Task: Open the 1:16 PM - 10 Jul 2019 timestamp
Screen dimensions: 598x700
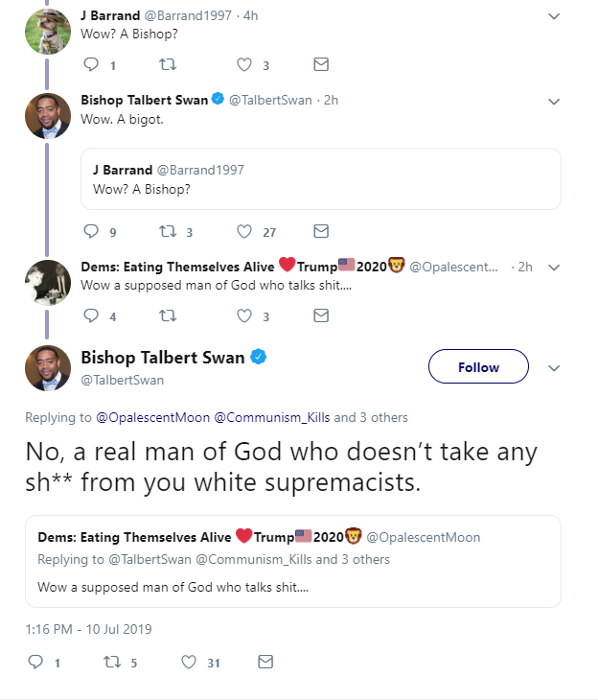Action: tap(88, 629)
